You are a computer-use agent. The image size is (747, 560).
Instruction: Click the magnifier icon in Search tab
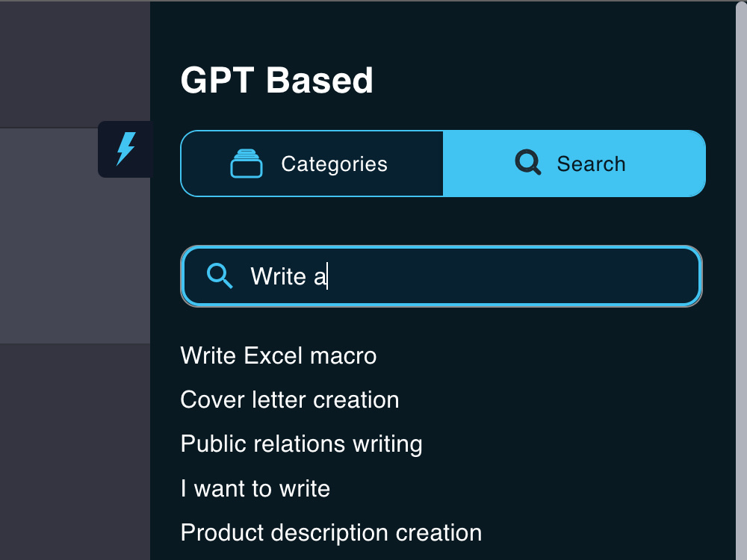528,163
